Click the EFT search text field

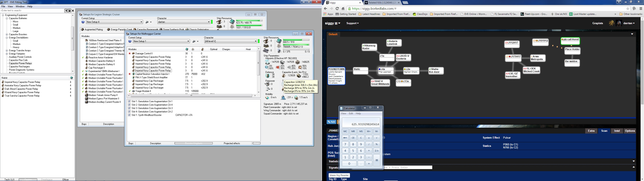[x=32, y=10]
